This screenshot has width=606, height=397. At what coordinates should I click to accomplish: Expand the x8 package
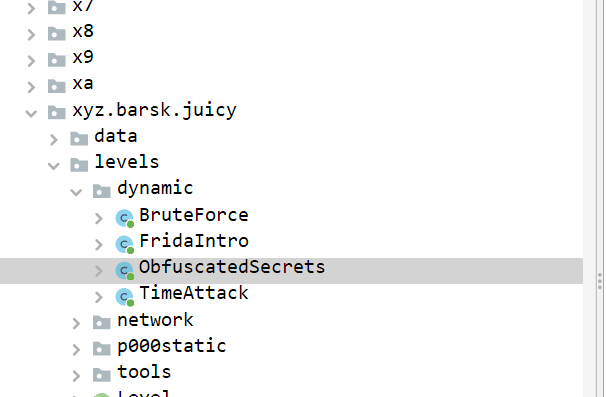pyautogui.click(x=31, y=35)
